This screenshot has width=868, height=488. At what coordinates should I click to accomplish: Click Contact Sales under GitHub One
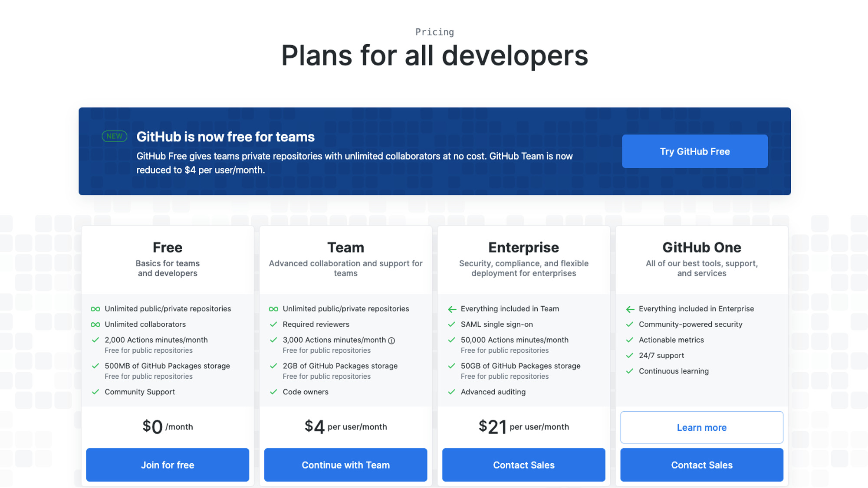coord(701,465)
